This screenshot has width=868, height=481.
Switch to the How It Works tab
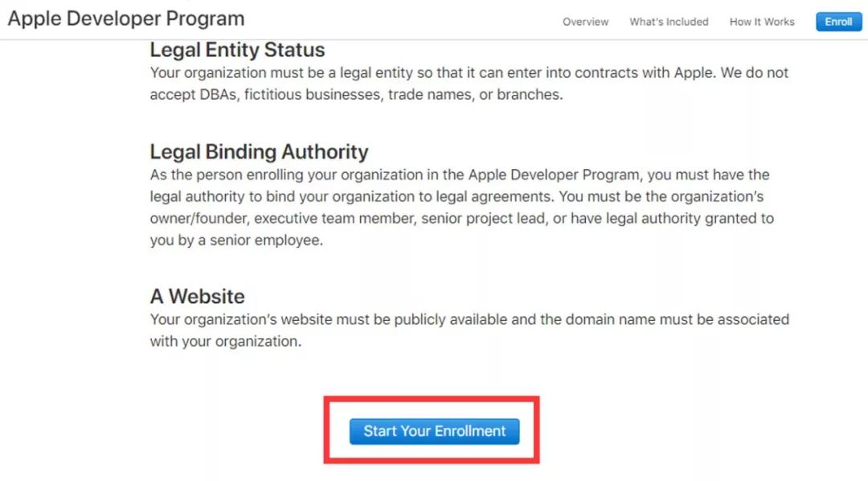[762, 22]
